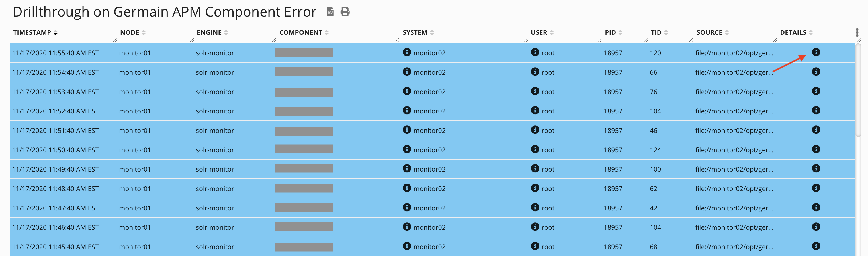Image resolution: width=868 pixels, height=256 pixels.
Task: Click monitor02 system in 11:47:40 row
Action: point(429,208)
